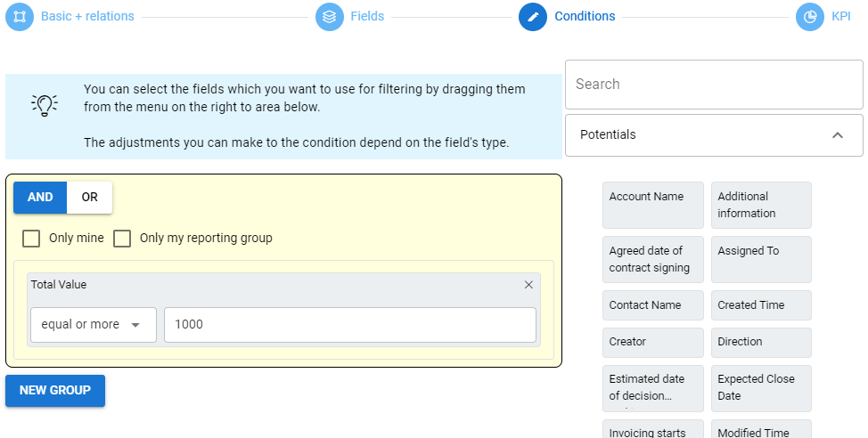
Task: Select the Account Name field chip
Action: tap(653, 205)
